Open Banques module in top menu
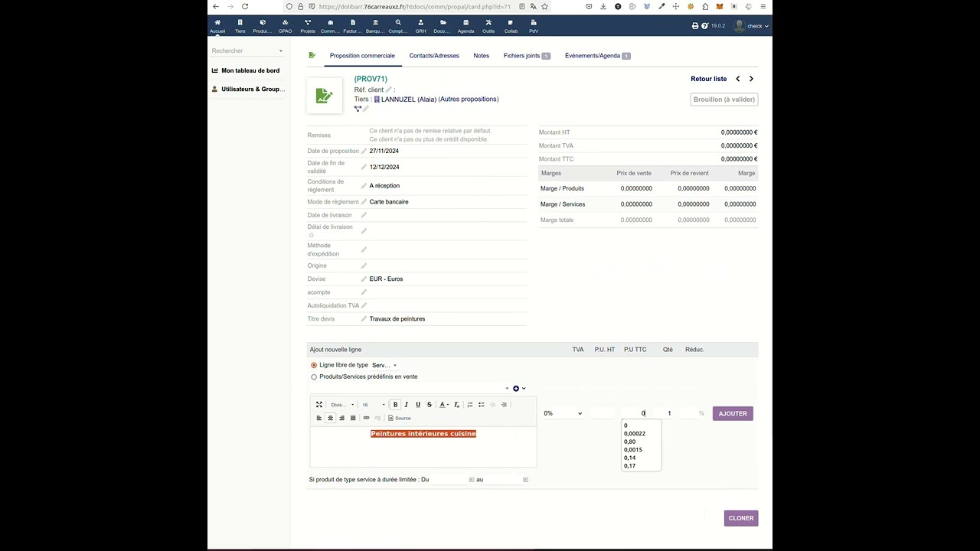This screenshot has height=551, width=980. (x=375, y=26)
